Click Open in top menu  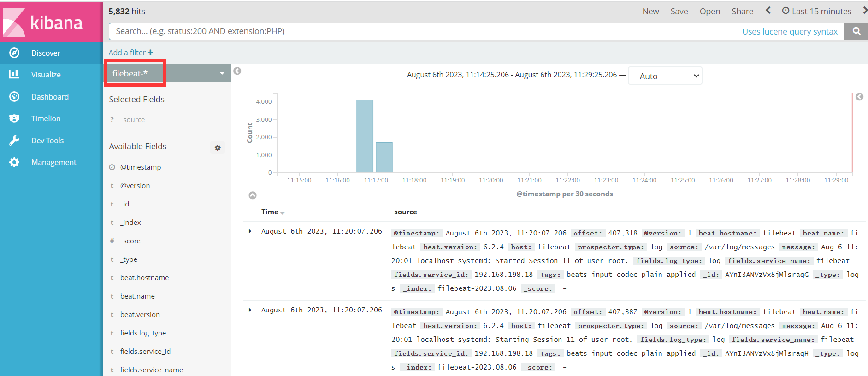point(709,11)
